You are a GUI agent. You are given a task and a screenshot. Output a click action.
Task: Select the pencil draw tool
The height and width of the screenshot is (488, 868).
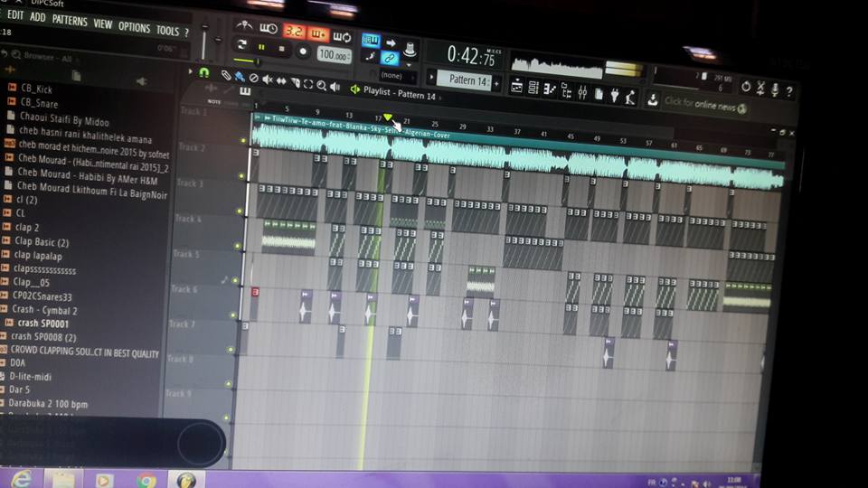tap(226, 75)
